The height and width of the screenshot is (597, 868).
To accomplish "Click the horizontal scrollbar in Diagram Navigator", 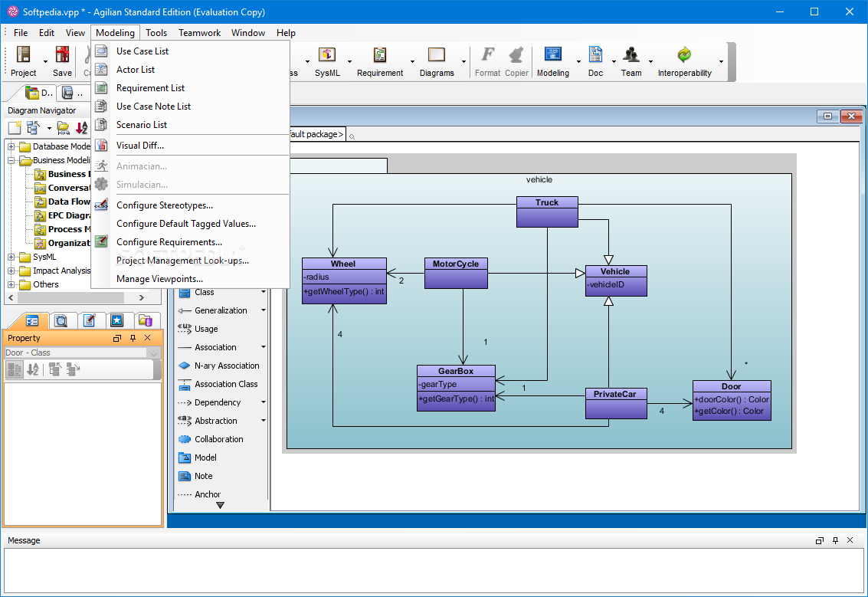I will click(x=70, y=298).
